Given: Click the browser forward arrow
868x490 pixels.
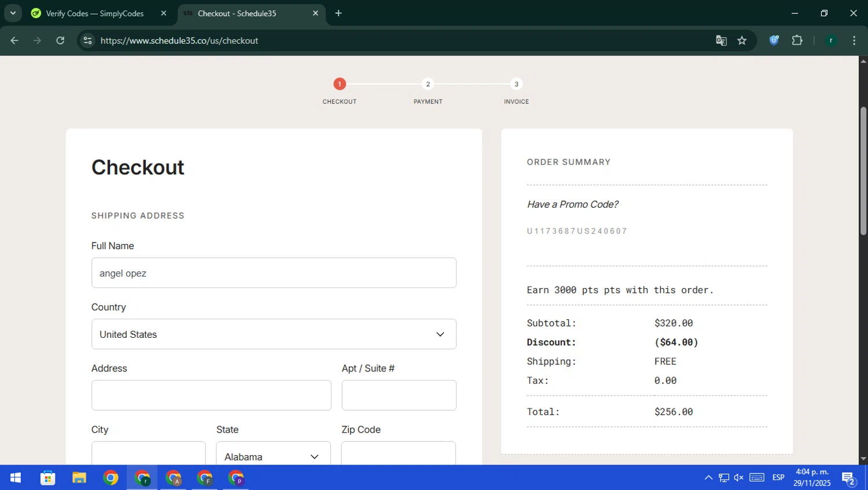Looking at the screenshot, I should (x=37, y=40).
